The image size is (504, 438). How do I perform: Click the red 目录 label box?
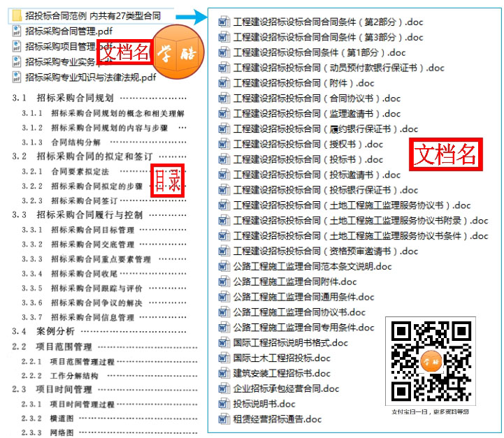pyautogui.click(x=168, y=180)
